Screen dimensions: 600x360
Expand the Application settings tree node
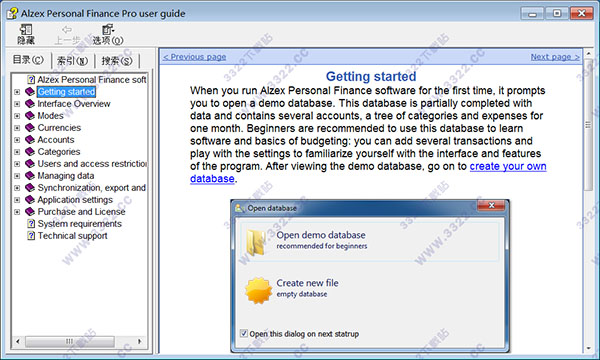[x=17, y=200]
